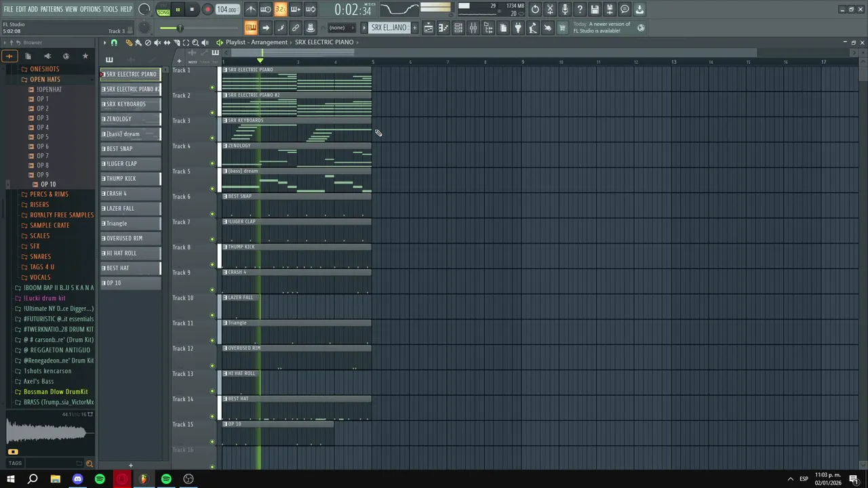Click the record button
868x488 pixels.
point(208,9)
